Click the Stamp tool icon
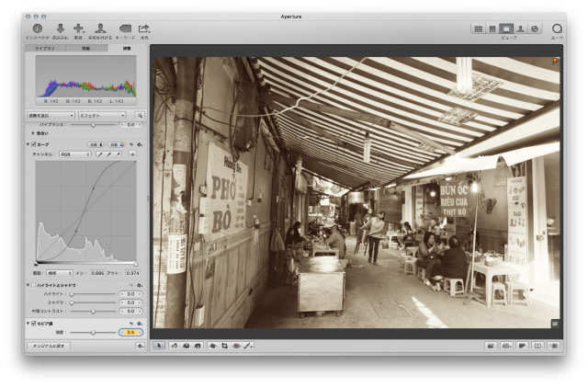 click(x=198, y=346)
